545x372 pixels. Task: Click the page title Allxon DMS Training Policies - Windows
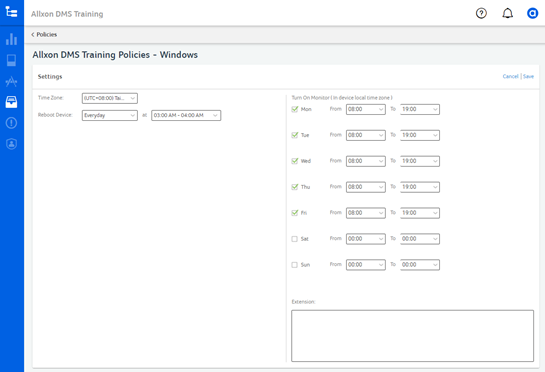(x=115, y=55)
